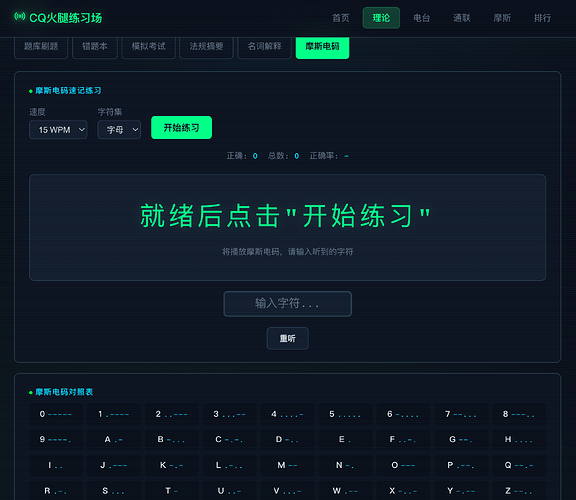Switch to the 名词解释 tab
The width and height of the screenshot is (576, 500).
(x=264, y=47)
